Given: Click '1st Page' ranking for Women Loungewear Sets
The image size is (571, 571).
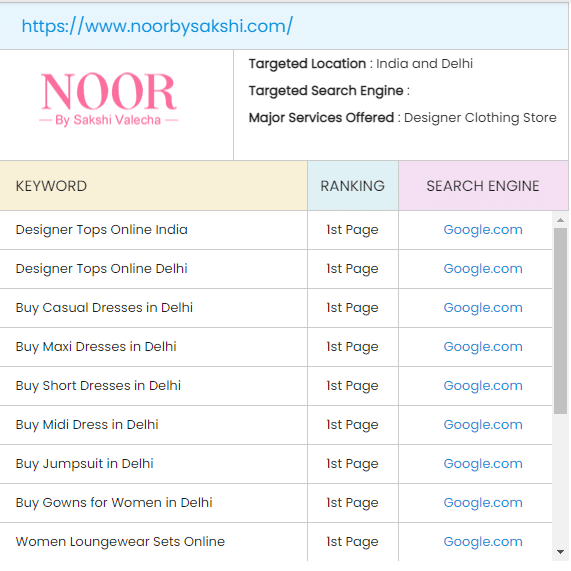Looking at the screenshot, I should [353, 542].
